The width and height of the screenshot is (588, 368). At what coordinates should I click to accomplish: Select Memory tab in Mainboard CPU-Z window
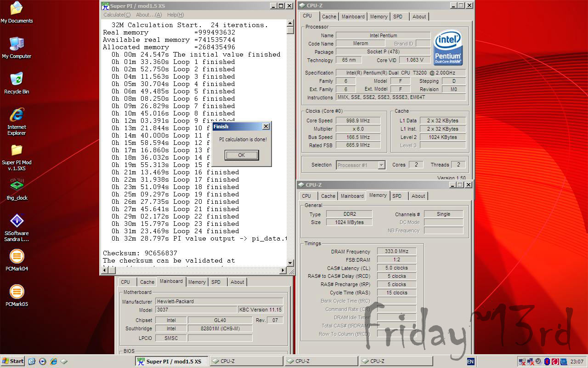(x=197, y=282)
